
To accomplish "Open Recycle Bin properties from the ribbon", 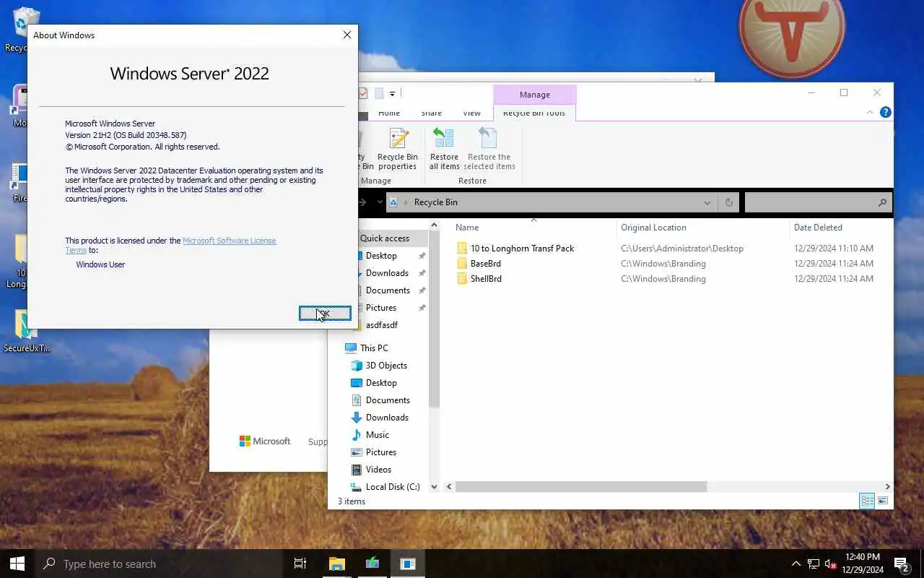I will (x=398, y=150).
